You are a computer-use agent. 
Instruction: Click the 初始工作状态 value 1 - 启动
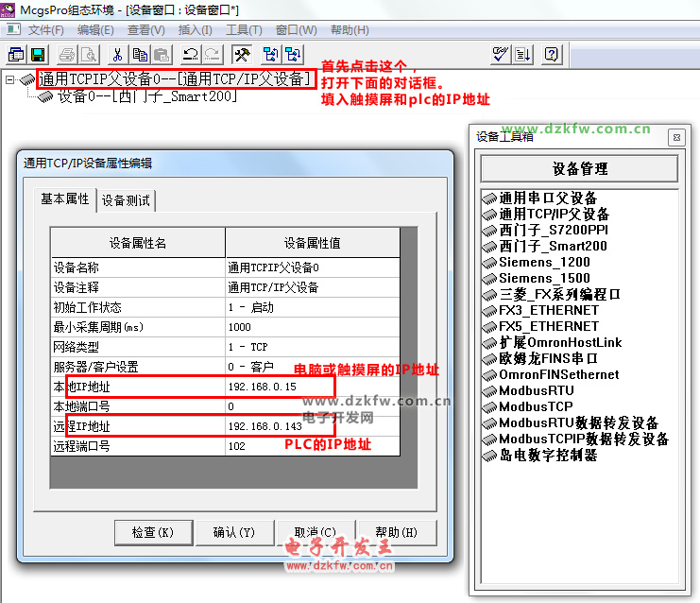pyautogui.click(x=312, y=307)
